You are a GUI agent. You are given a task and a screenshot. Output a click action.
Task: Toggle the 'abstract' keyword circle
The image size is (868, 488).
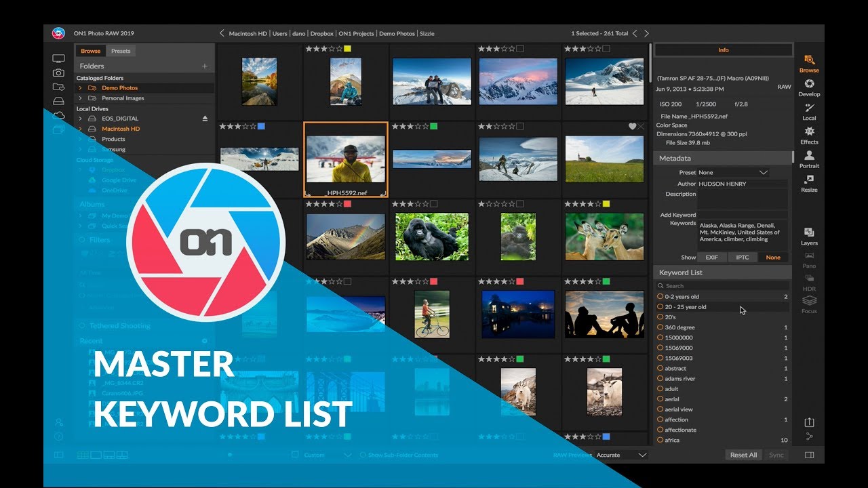pyautogui.click(x=660, y=368)
